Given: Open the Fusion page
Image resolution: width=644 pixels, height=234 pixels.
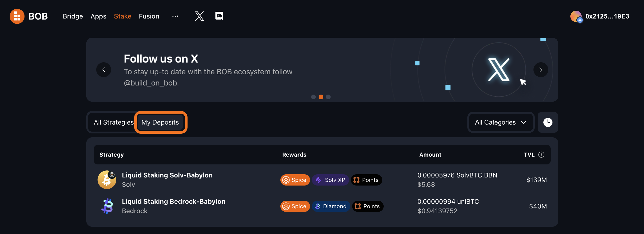Looking at the screenshot, I should coord(149,16).
